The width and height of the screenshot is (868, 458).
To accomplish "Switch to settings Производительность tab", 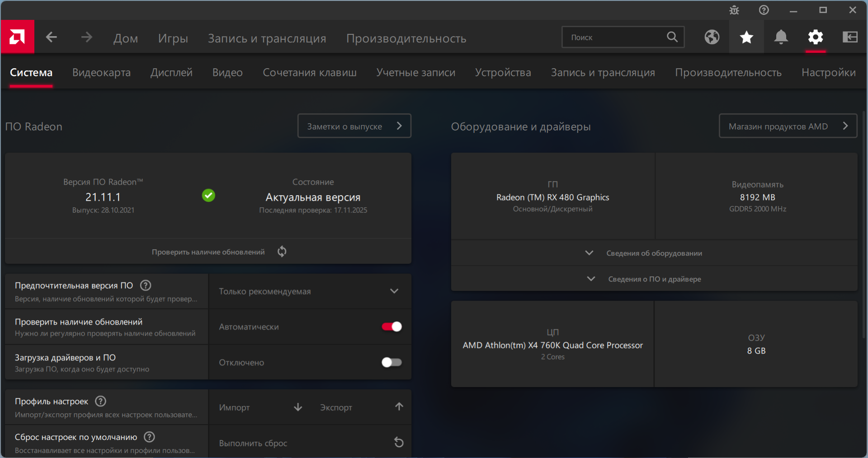I will 728,72.
